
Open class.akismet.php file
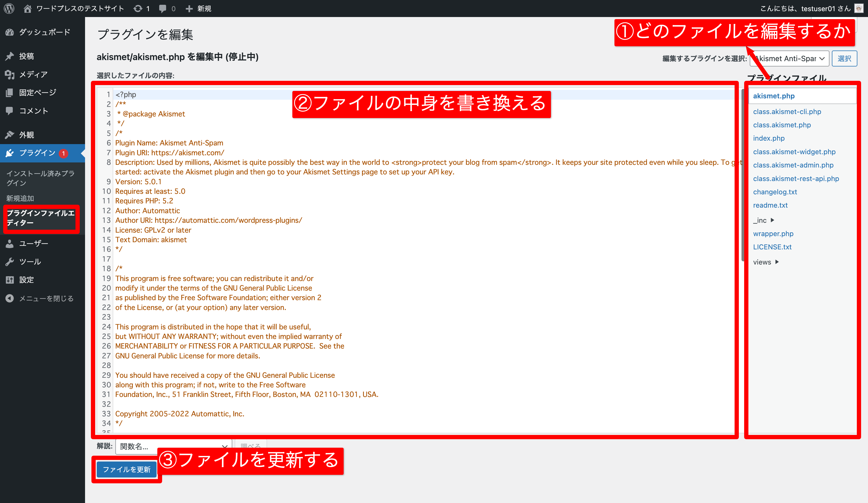pos(782,125)
